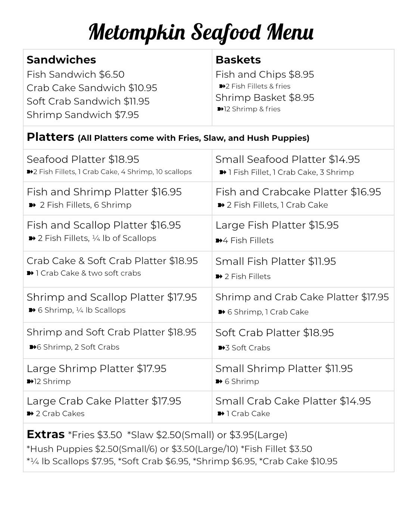Click the arrow bullet next to "2 Crab Cakes"
Screen dimensions: 420x511
tap(30, 414)
